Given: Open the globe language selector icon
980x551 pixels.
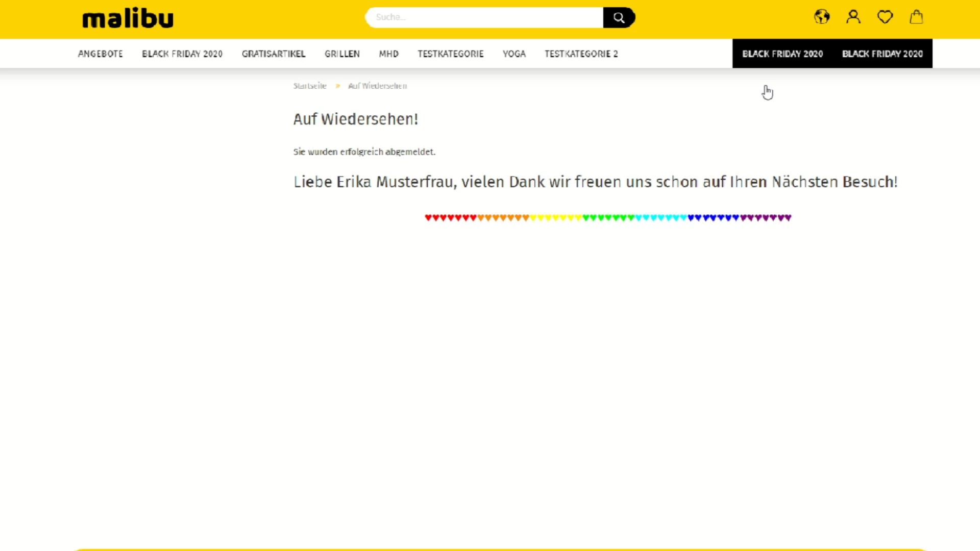Looking at the screenshot, I should click(x=822, y=17).
